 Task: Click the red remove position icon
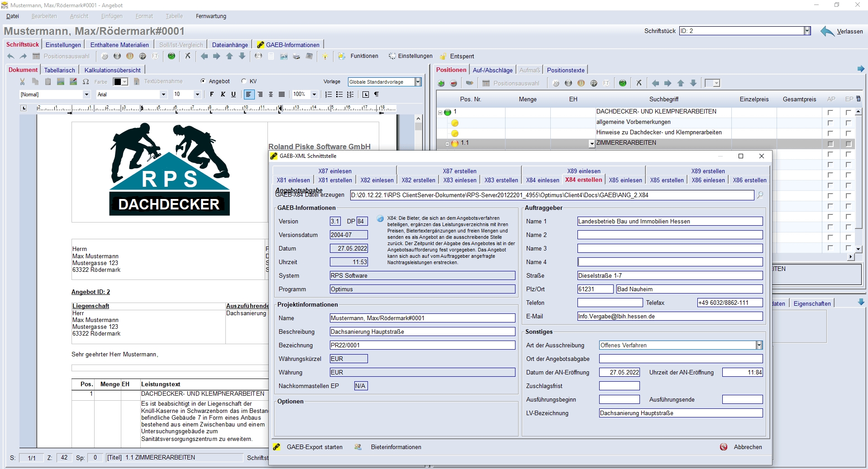tap(453, 83)
